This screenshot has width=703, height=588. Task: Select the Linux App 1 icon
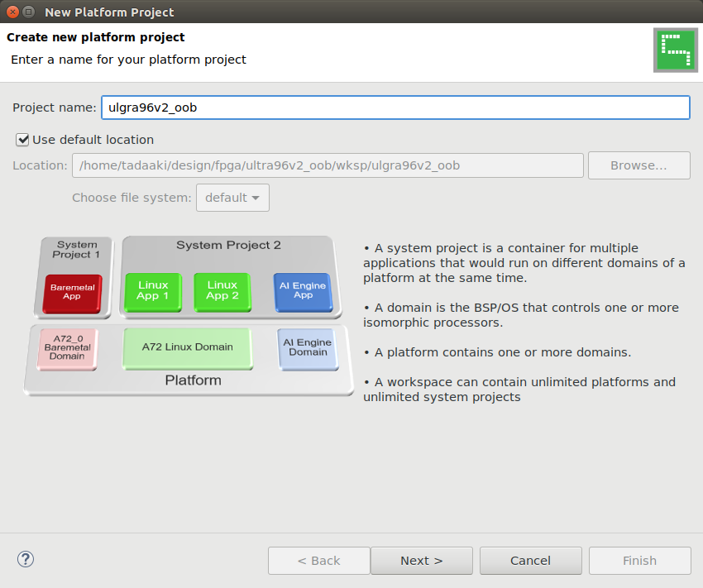click(x=152, y=292)
